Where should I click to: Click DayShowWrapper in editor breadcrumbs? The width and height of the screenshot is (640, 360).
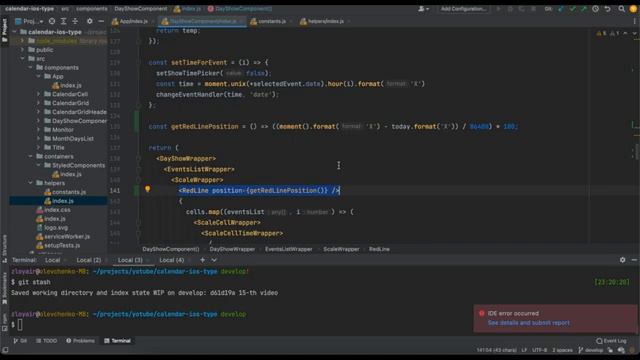click(232, 249)
